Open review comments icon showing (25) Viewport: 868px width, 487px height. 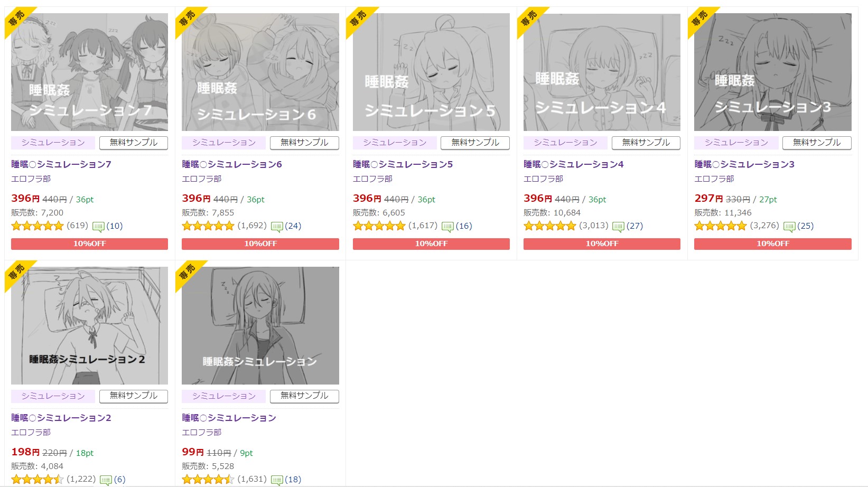[789, 227]
